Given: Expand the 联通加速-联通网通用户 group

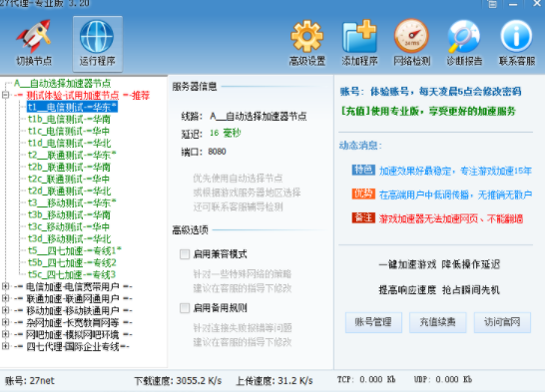Looking at the screenshot, I should point(5,298).
